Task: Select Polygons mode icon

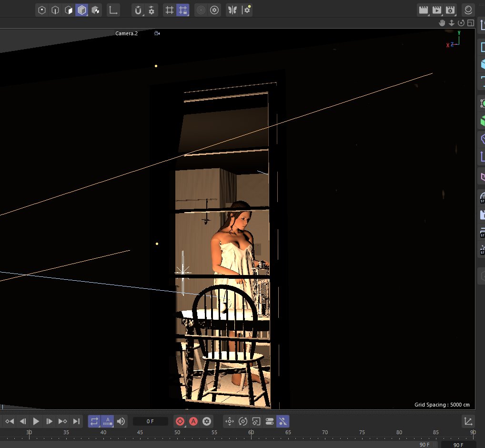Action: point(68,10)
